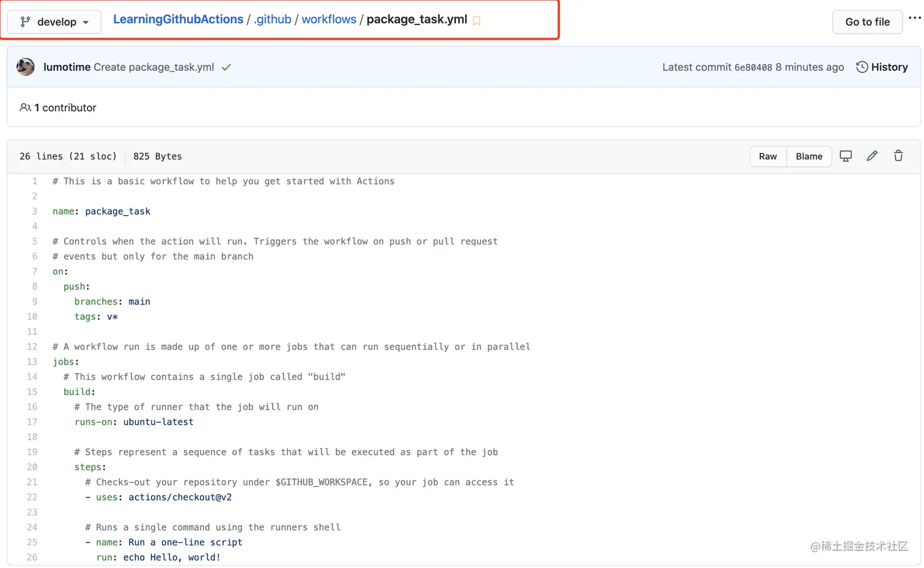Delete the file using the trash icon
This screenshot has width=924, height=568.
[x=898, y=156]
